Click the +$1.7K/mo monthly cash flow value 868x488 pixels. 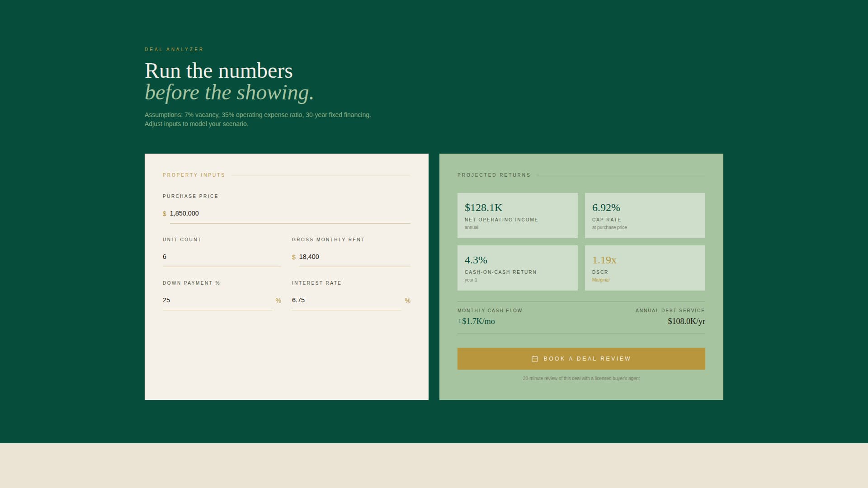pyautogui.click(x=476, y=321)
